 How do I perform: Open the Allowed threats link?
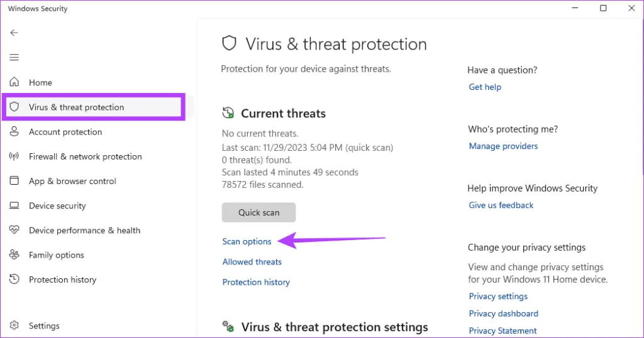(x=252, y=262)
